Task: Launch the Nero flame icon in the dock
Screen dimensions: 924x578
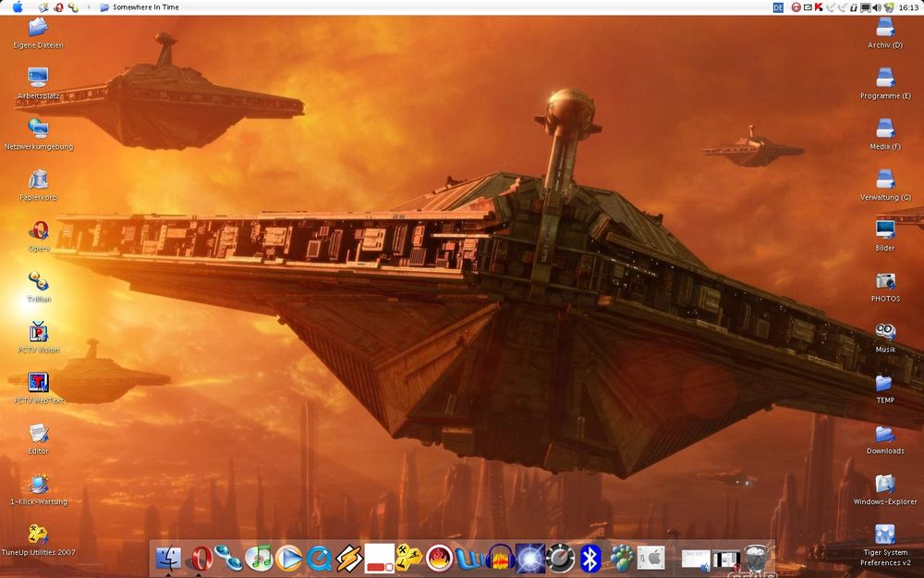Action: (x=440, y=558)
